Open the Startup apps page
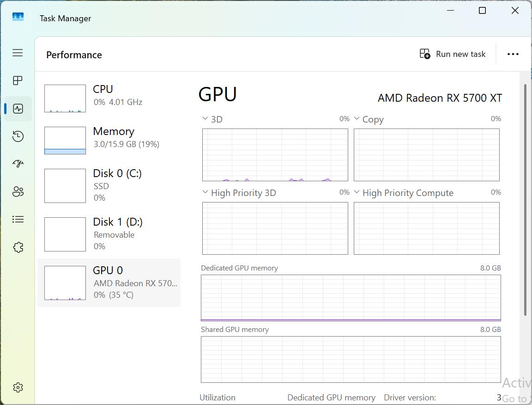The image size is (532, 405). (18, 164)
